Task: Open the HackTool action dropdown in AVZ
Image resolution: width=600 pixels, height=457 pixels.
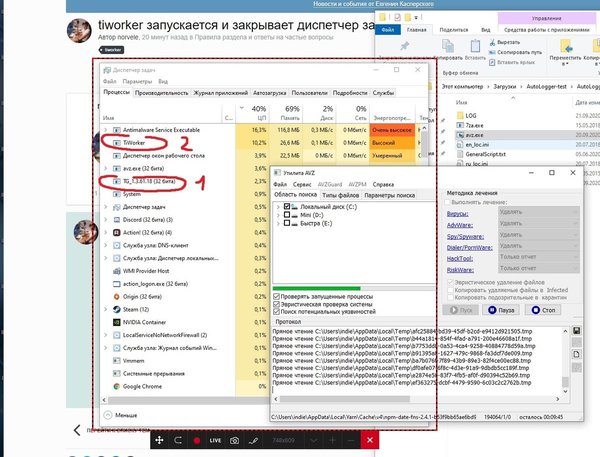Action: [x=539, y=257]
